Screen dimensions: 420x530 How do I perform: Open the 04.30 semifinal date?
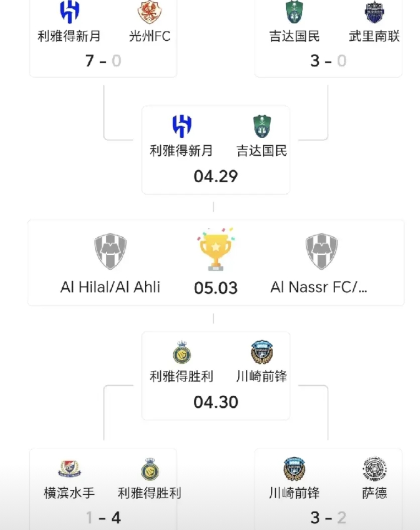click(x=216, y=402)
